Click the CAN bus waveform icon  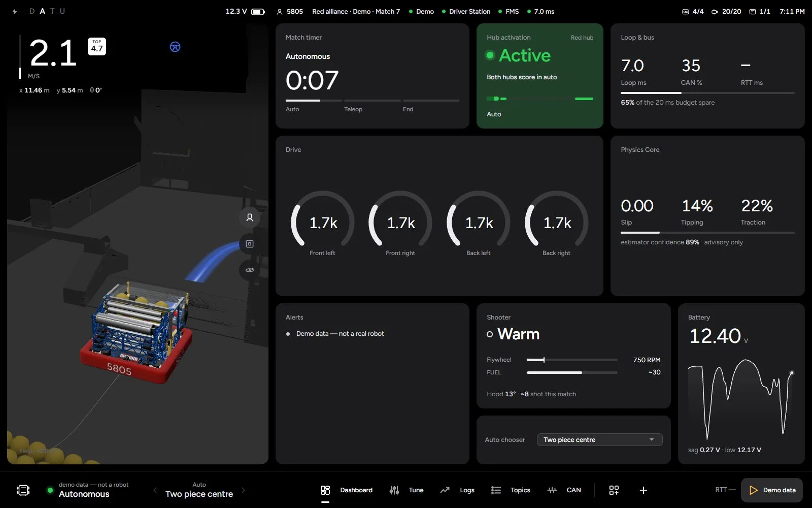click(x=552, y=490)
